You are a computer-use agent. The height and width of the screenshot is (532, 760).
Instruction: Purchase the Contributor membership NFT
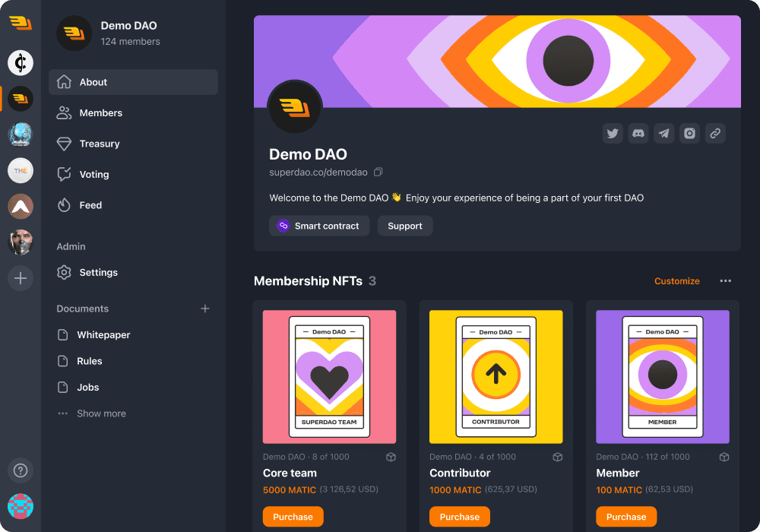(x=460, y=517)
